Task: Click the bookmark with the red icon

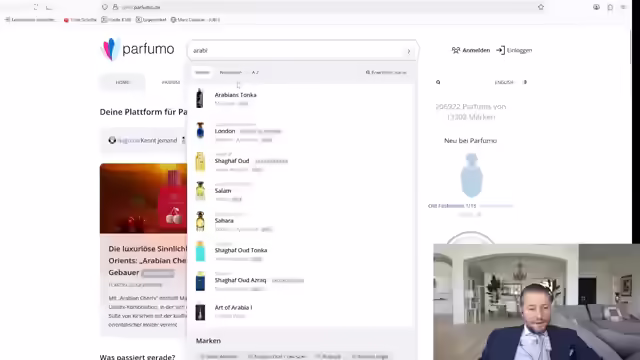Action: coord(80,20)
